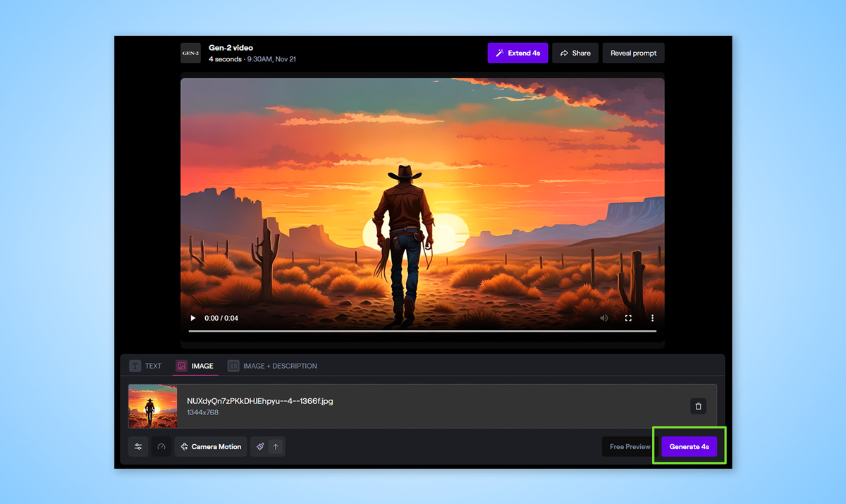Select the motion intensity gauge icon
The image size is (846, 504).
click(161, 446)
